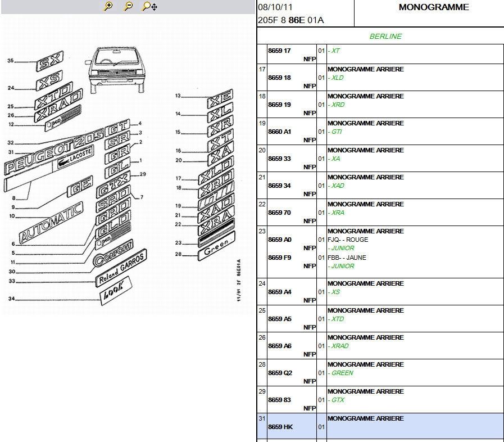The image size is (504, 442).
Task: Click the XLD variant link
Action: pyautogui.click(x=337, y=78)
